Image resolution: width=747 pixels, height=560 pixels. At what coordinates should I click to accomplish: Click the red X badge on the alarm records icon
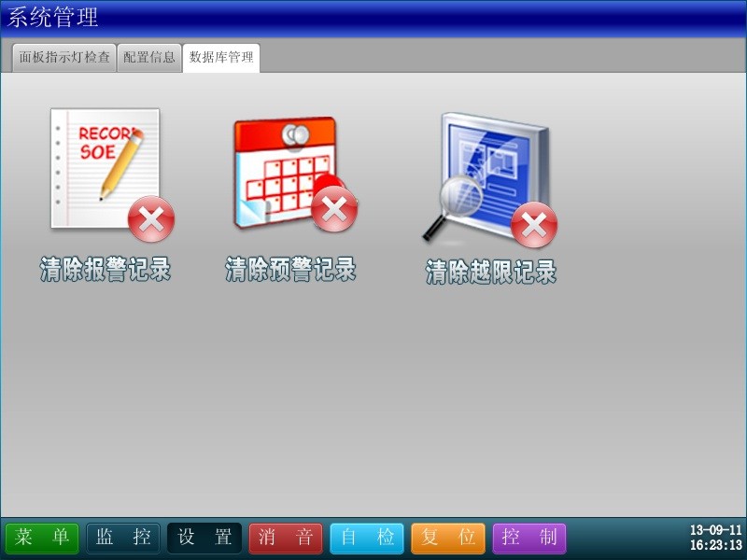click(x=151, y=219)
